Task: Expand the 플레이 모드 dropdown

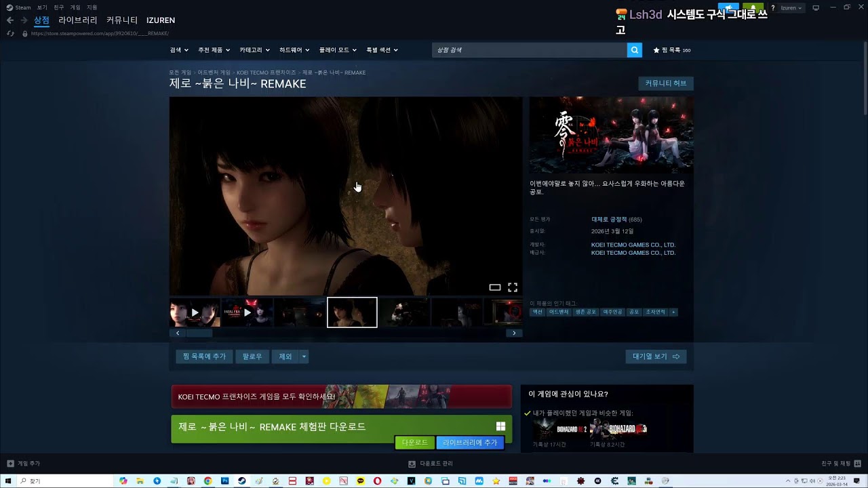Action: point(338,50)
